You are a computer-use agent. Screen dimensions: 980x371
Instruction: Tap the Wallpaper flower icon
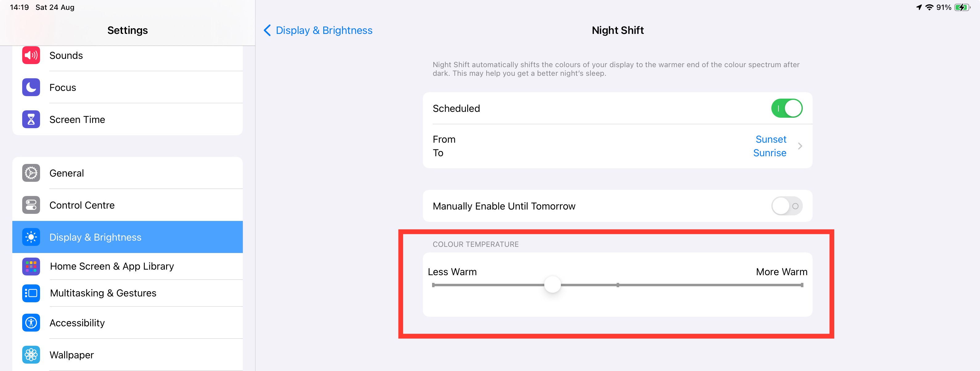point(31,355)
